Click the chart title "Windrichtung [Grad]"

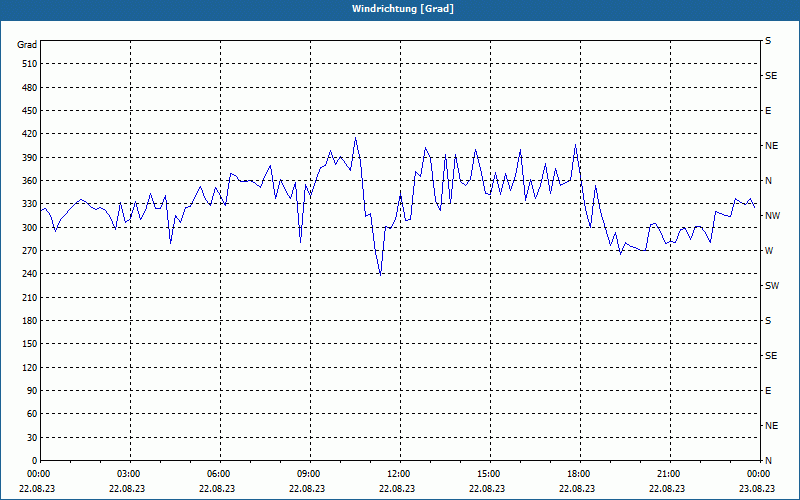[x=403, y=9]
